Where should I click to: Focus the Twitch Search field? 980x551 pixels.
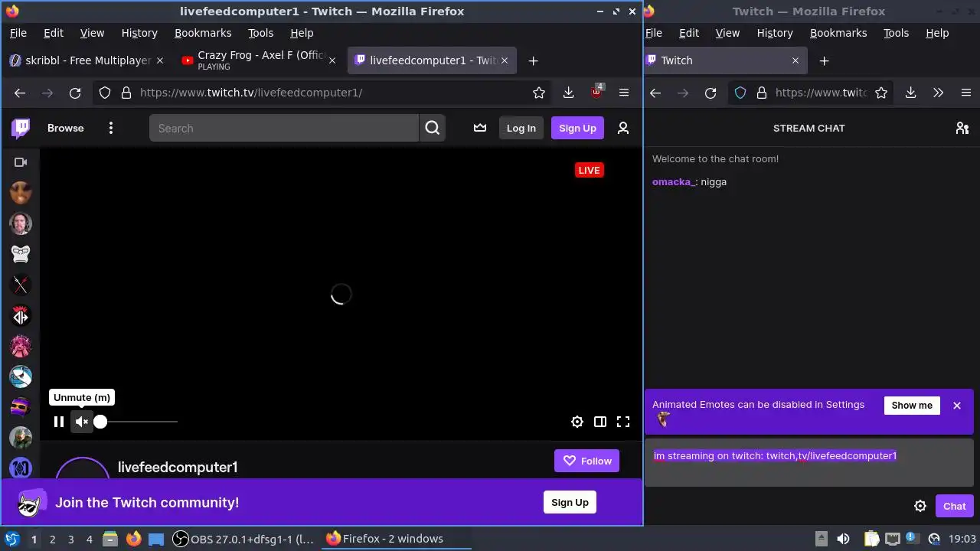coord(284,128)
